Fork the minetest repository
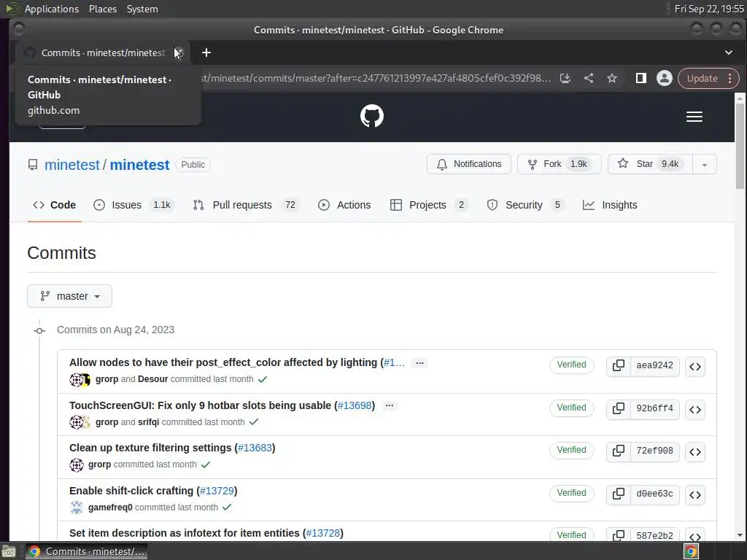747x560 pixels. [560, 164]
